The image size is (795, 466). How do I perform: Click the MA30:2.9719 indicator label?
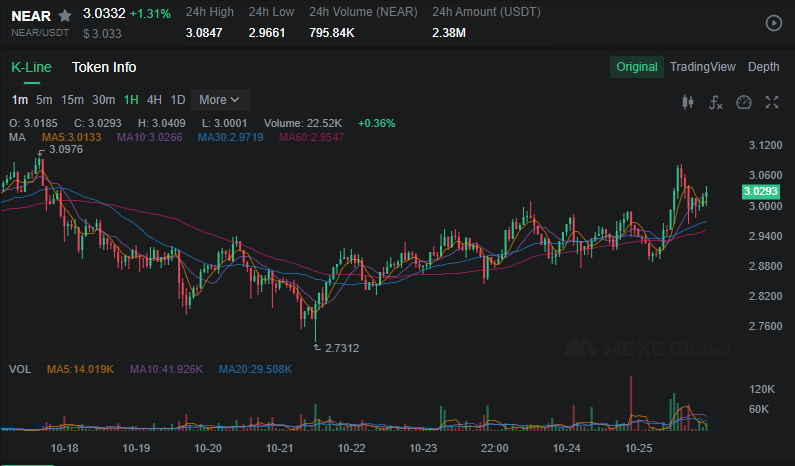click(231, 137)
